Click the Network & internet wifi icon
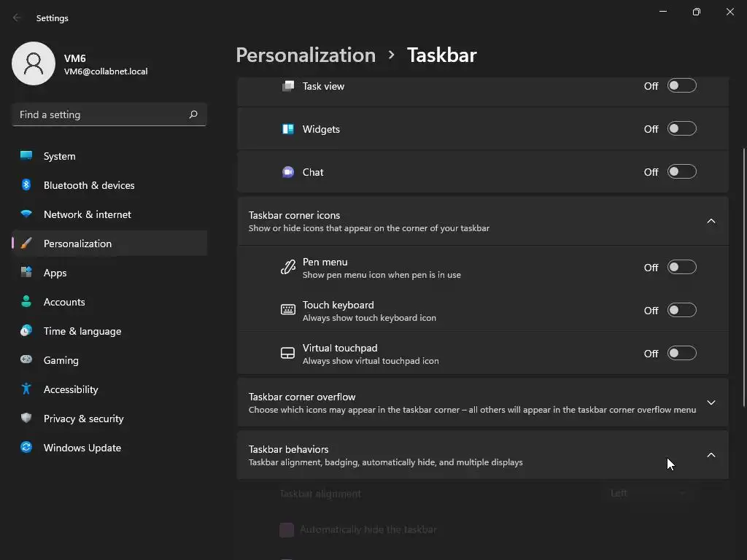 [x=26, y=214]
